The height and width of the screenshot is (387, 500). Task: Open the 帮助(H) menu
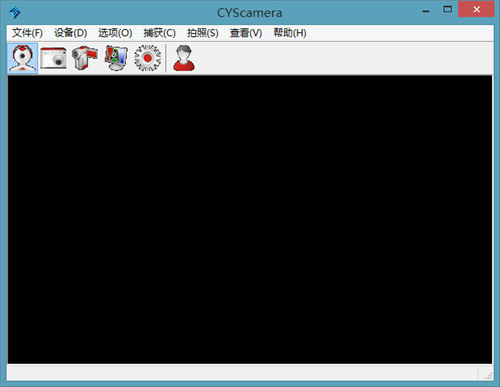pyautogui.click(x=290, y=33)
